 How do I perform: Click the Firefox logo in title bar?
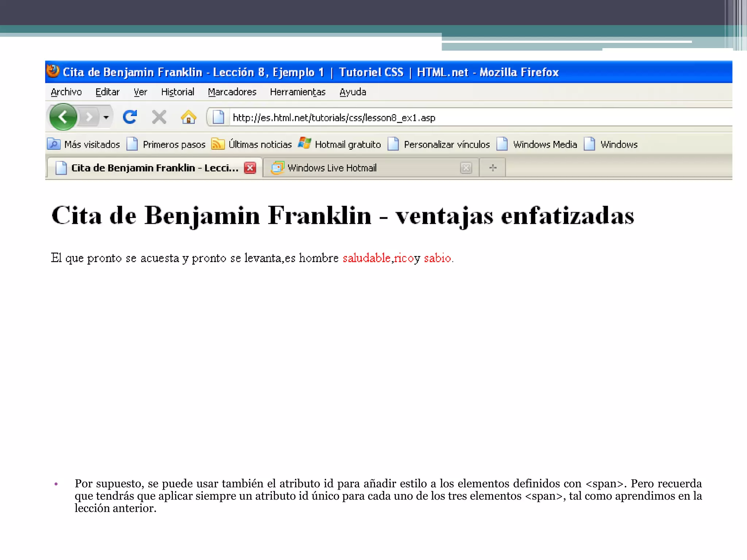click(53, 71)
